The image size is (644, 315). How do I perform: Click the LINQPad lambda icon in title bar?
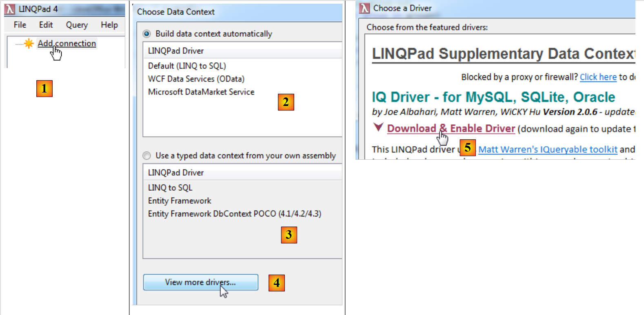[x=10, y=9]
